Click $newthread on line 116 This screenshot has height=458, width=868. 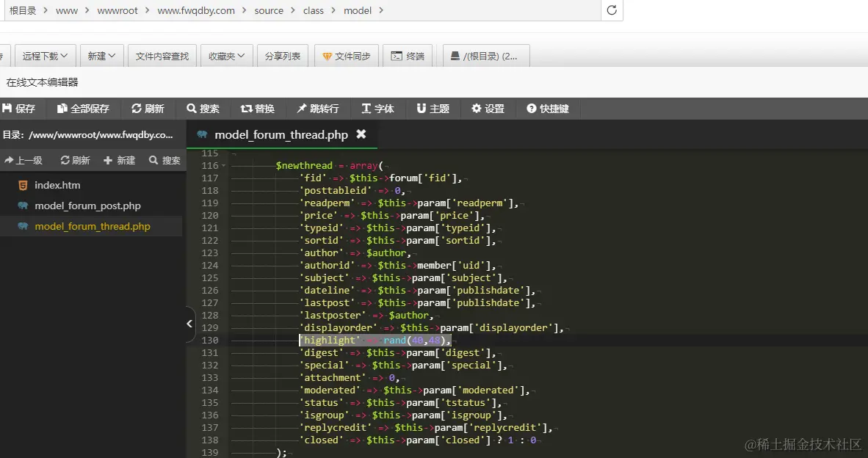(x=305, y=165)
